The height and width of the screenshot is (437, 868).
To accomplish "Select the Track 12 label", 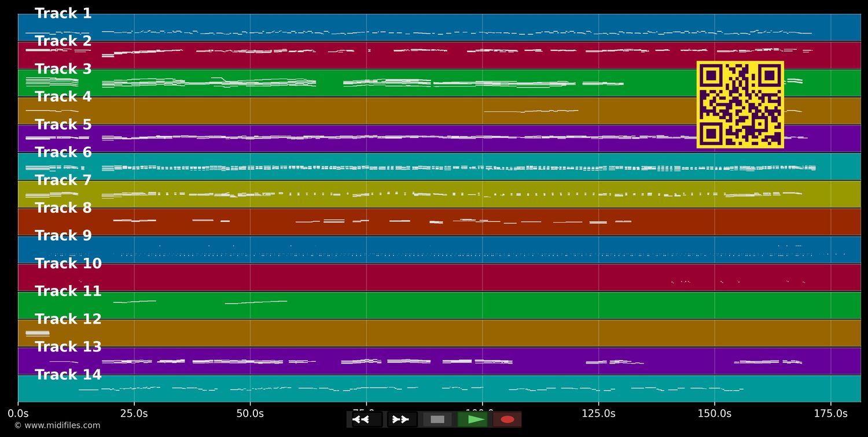I will click(68, 319).
